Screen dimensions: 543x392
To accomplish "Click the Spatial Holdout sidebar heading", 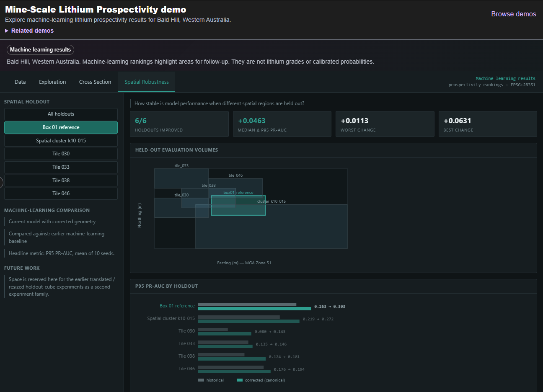I will coord(27,102).
